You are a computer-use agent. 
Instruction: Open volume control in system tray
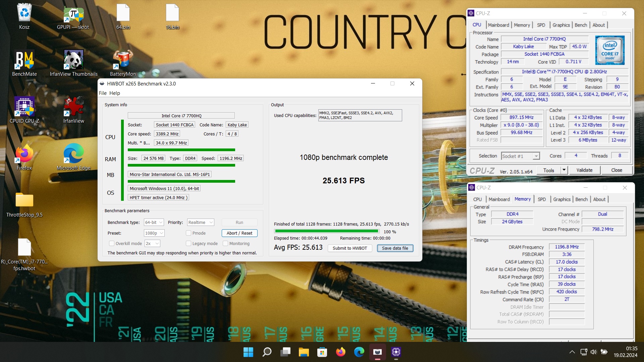pos(594,352)
